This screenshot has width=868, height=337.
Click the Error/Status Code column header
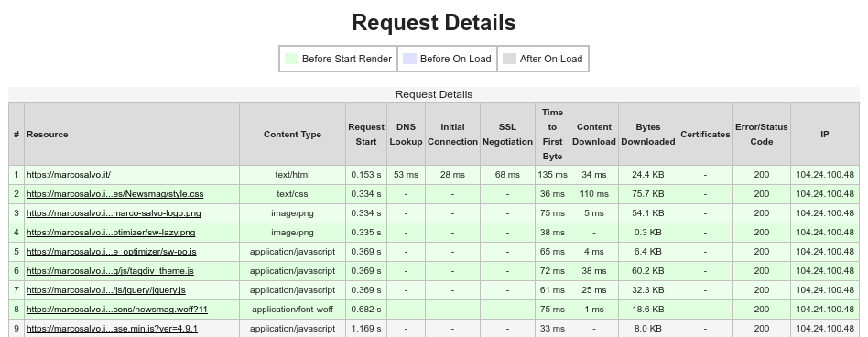pos(761,135)
